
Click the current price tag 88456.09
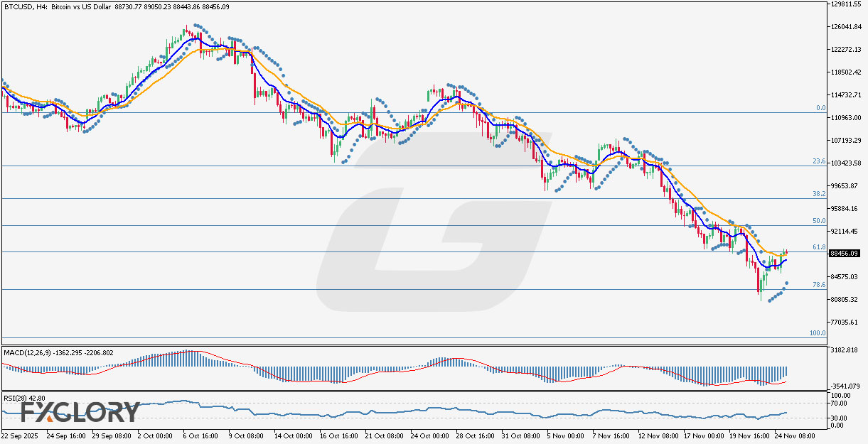click(845, 253)
